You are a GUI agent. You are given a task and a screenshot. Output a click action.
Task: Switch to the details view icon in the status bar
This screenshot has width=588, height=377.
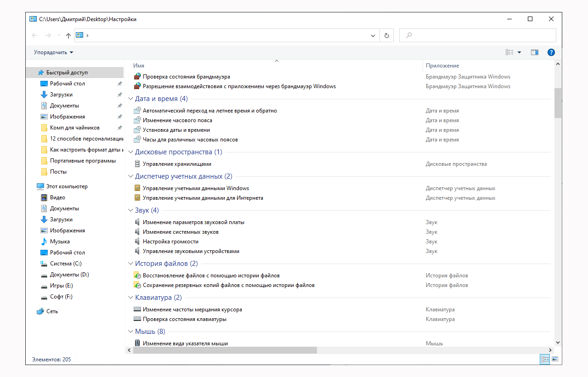[545, 360]
